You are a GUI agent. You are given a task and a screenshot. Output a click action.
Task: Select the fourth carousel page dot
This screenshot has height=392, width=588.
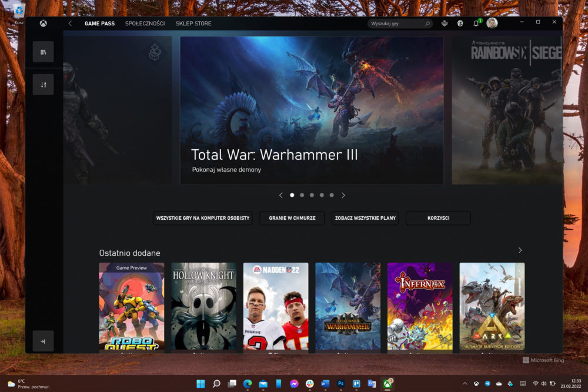[322, 195]
